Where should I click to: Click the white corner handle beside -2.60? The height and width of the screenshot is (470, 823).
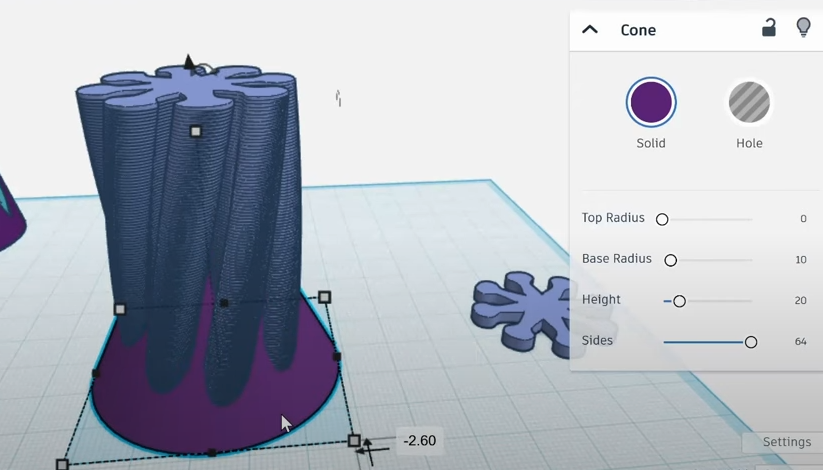tap(354, 440)
